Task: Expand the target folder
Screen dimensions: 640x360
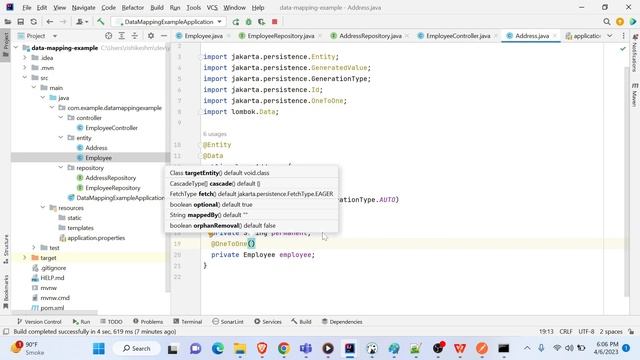Action: tap(25, 258)
